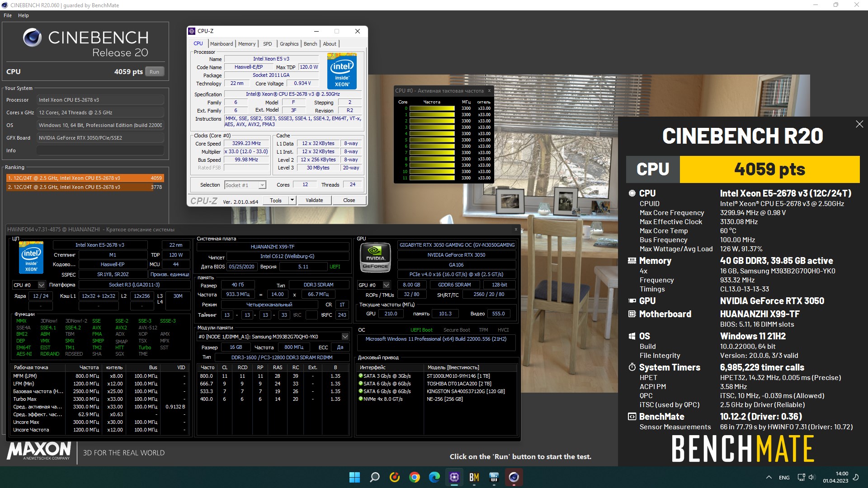The width and height of the screenshot is (868, 488).
Task: Click the Windows OS icon in BenchMate panel
Action: [632, 336]
